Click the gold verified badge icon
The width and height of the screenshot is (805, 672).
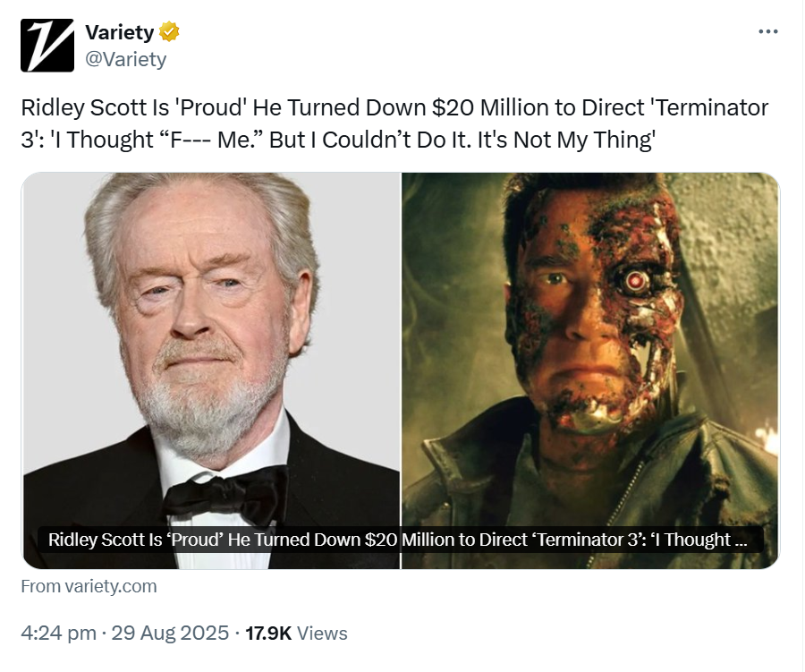point(169,32)
